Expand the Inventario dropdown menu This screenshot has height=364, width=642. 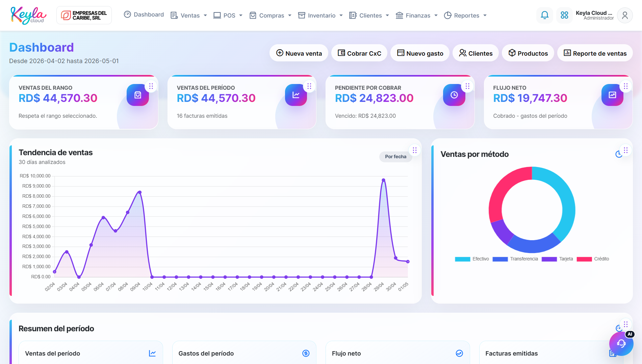coord(320,16)
